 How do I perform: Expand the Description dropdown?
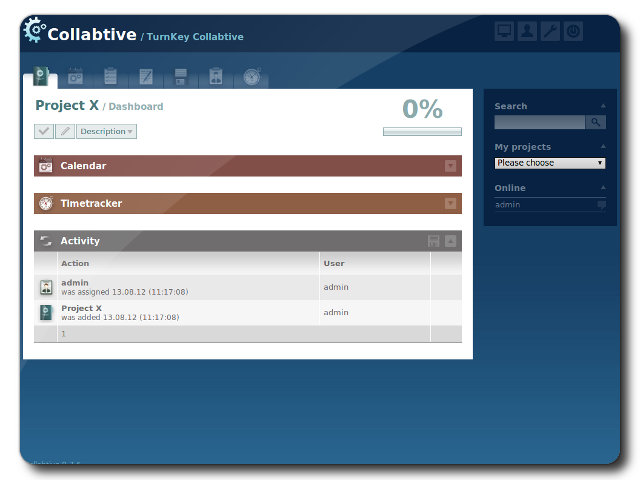click(106, 131)
